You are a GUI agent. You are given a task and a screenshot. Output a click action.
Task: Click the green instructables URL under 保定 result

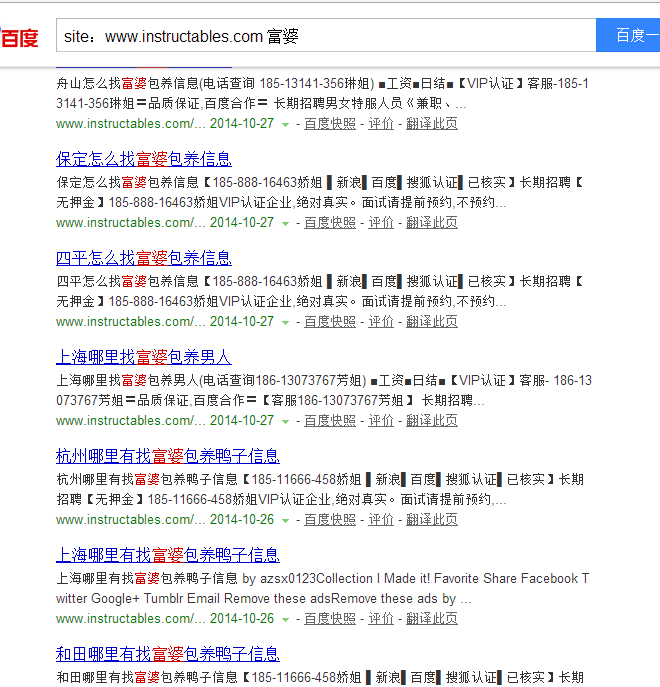tap(131, 223)
